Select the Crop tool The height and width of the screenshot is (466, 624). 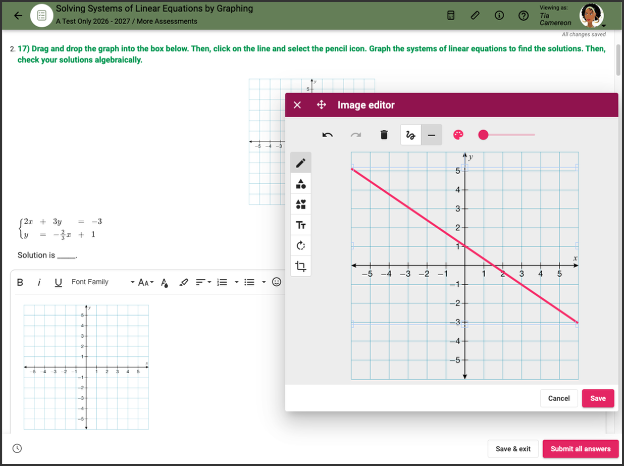click(x=301, y=266)
